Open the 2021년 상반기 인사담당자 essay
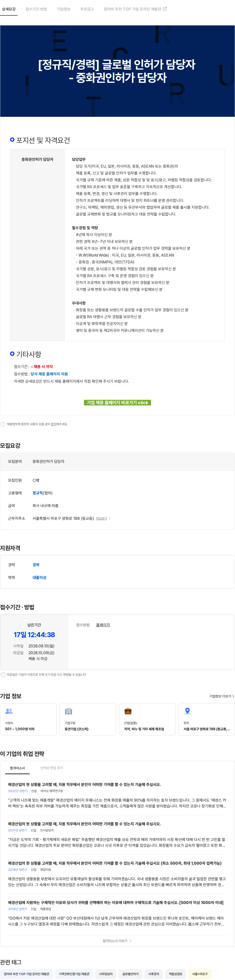 (117, 835)
